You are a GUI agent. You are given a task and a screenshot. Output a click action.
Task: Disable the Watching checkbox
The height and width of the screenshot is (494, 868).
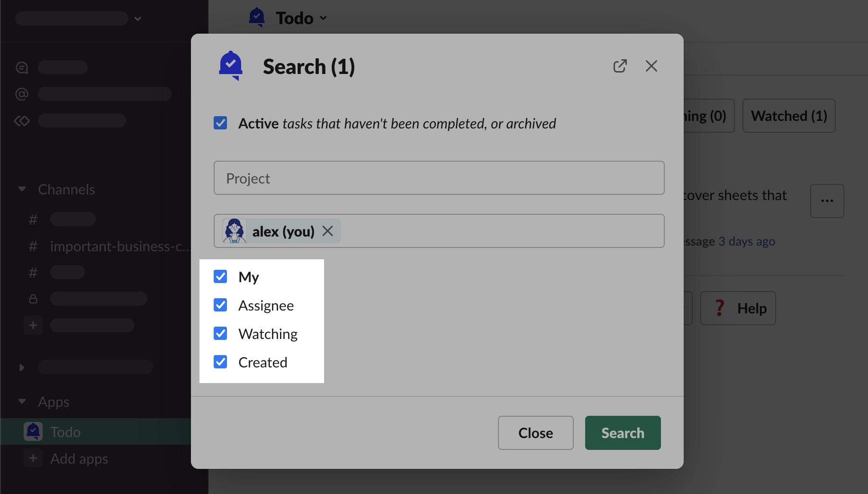pos(220,333)
